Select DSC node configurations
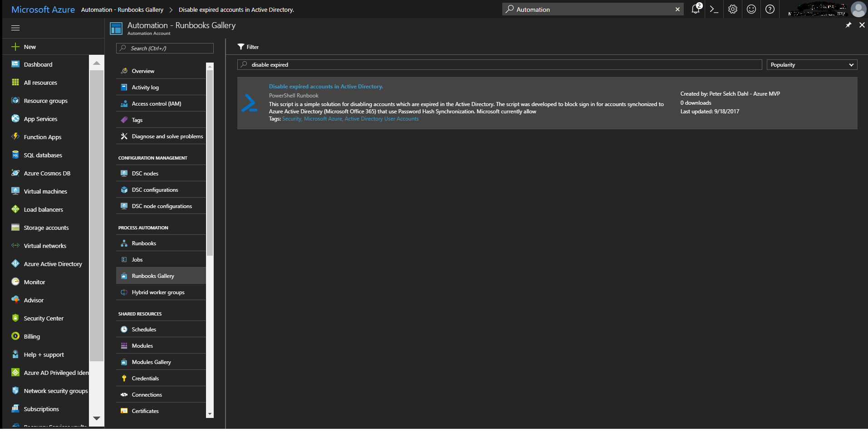 point(161,206)
